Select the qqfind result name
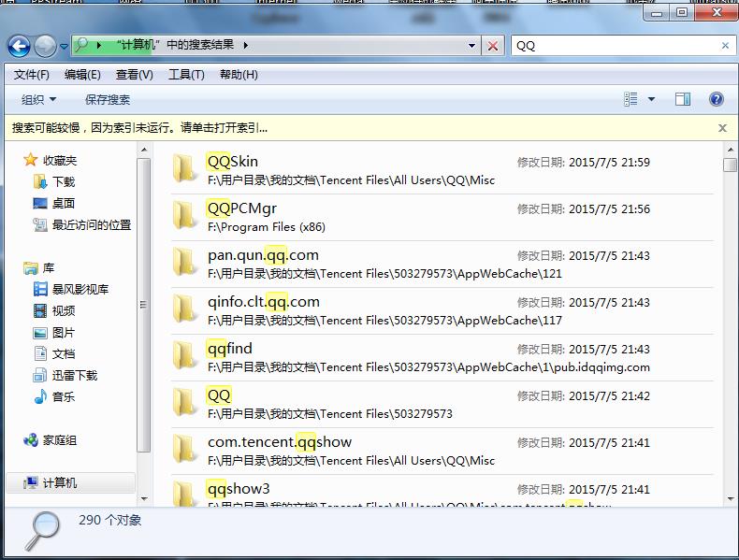The height and width of the screenshot is (560, 739). (230, 349)
